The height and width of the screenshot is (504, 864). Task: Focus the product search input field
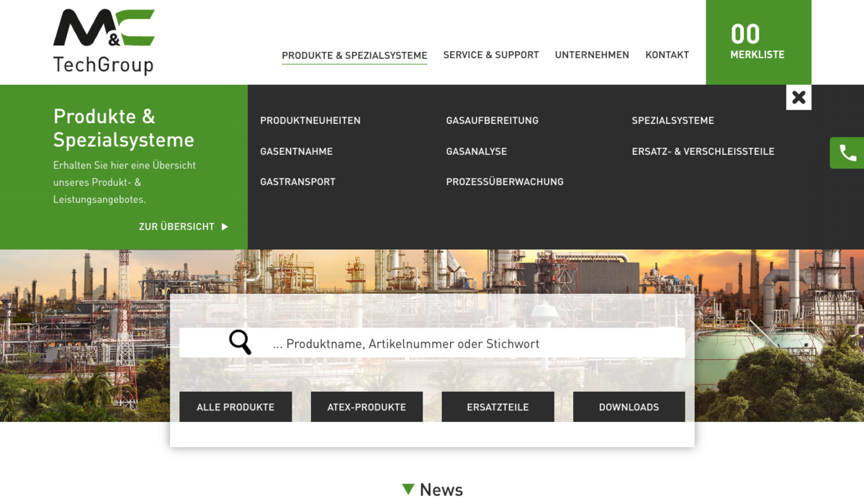tap(468, 343)
